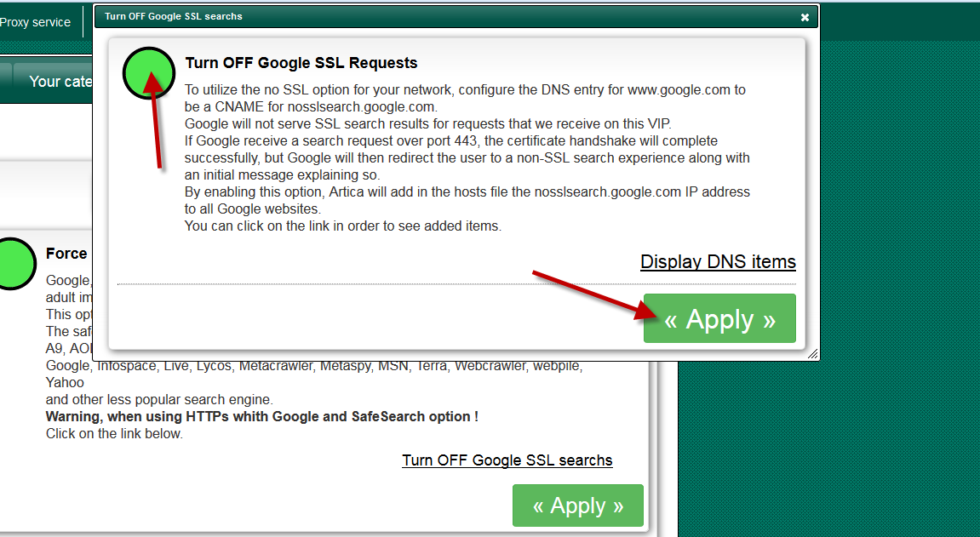Click the 'Click on the link below.' text
Screen dimensions: 980x537
114,433
